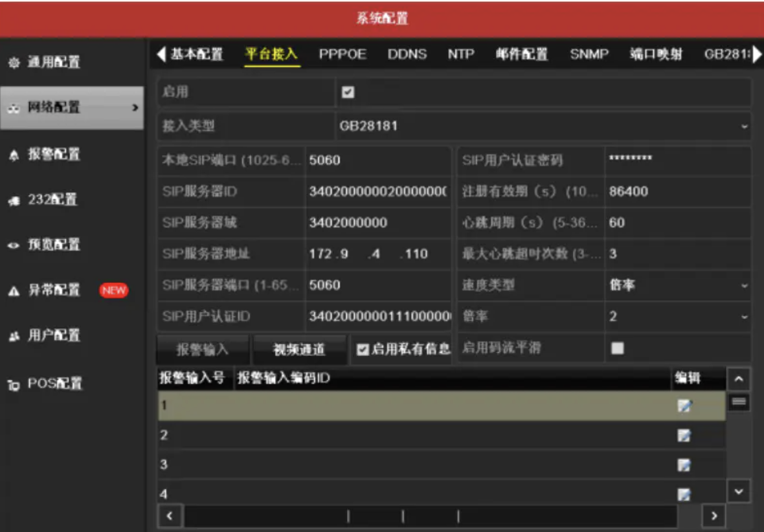Open the SNMP tab
The image size is (764, 532).
click(x=589, y=54)
